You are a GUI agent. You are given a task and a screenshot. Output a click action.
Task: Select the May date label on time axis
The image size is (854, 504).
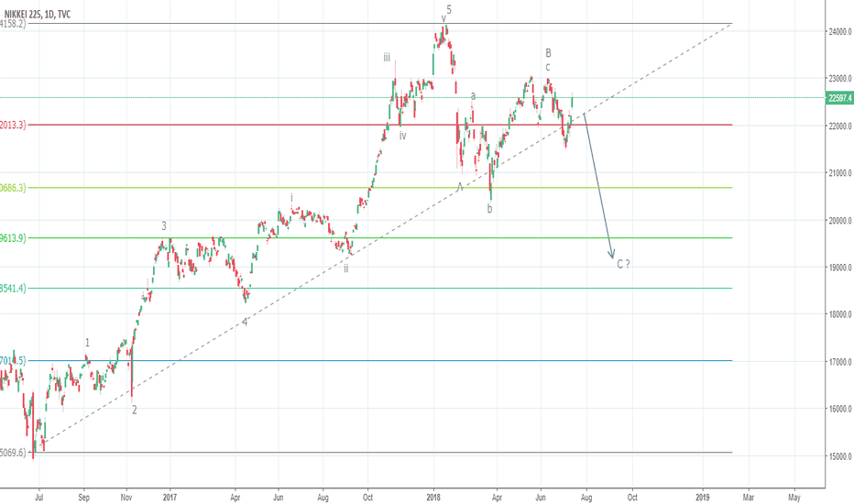(794, 498)
